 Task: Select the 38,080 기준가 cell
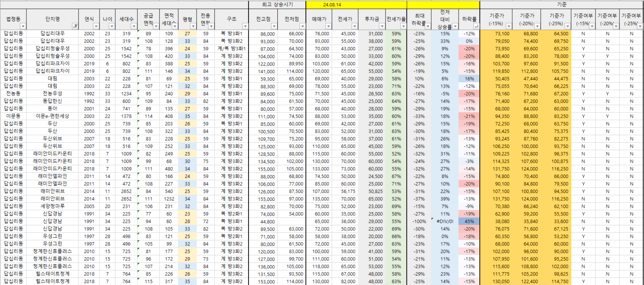496,221
